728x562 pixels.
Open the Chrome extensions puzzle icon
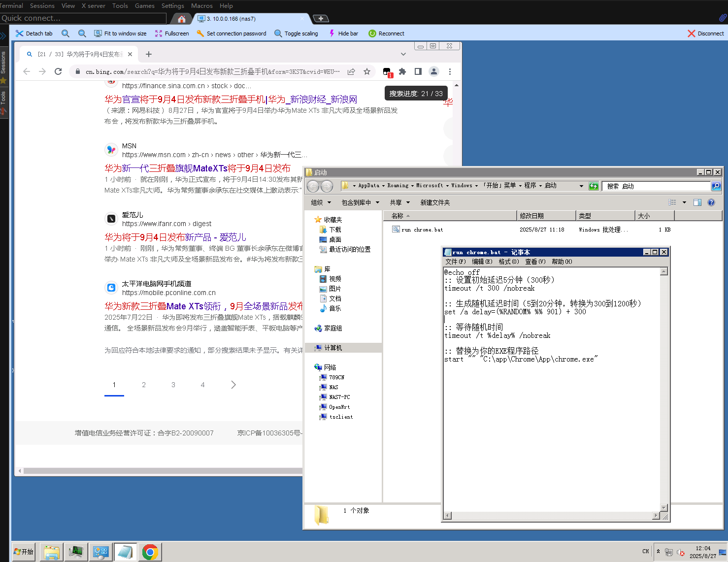(402, 71)
